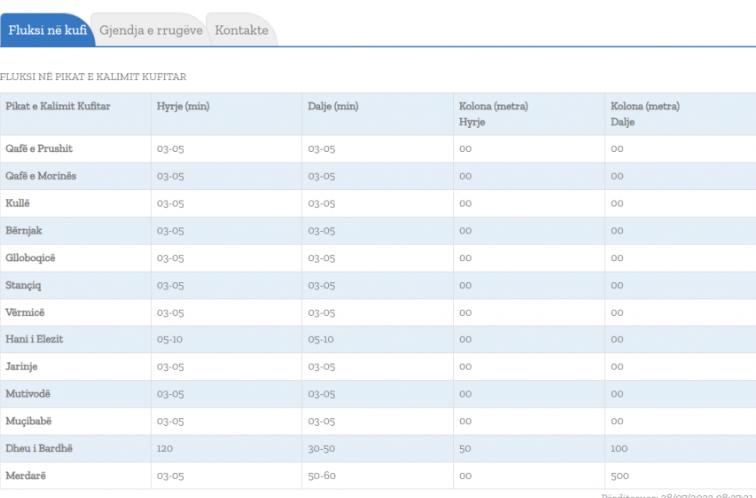Select the Glloboqicë border point
The image size is (756, 498).
(x=31, y=258)
